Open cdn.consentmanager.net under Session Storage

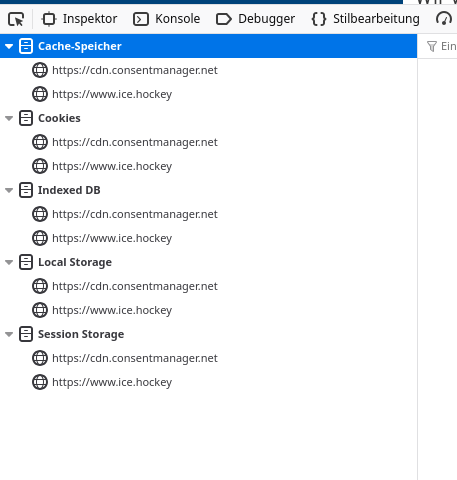135,358
